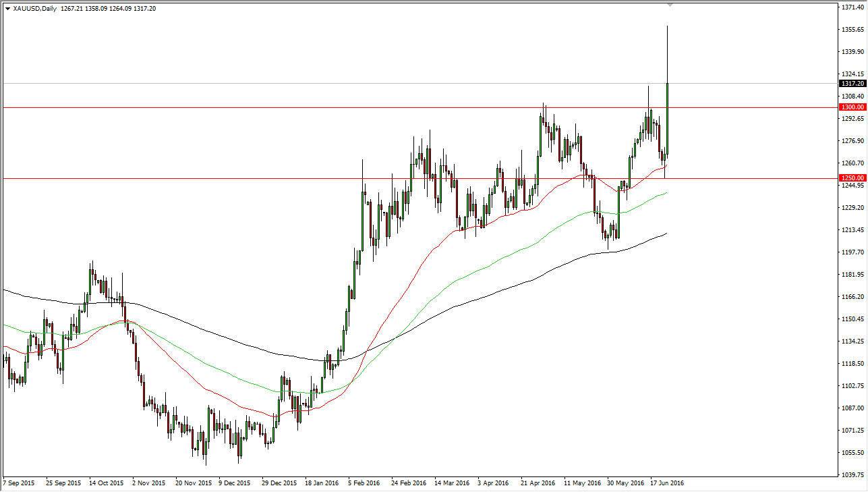Screen dimensions: 868x492
Task: Click the "1324.15" price axis label
Action: pos(852,74)
